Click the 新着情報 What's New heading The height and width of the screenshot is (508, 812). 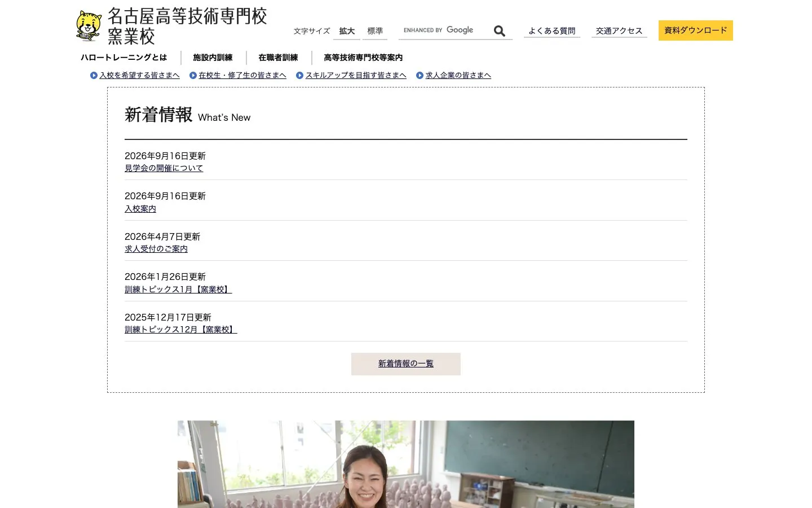point(188,115)
